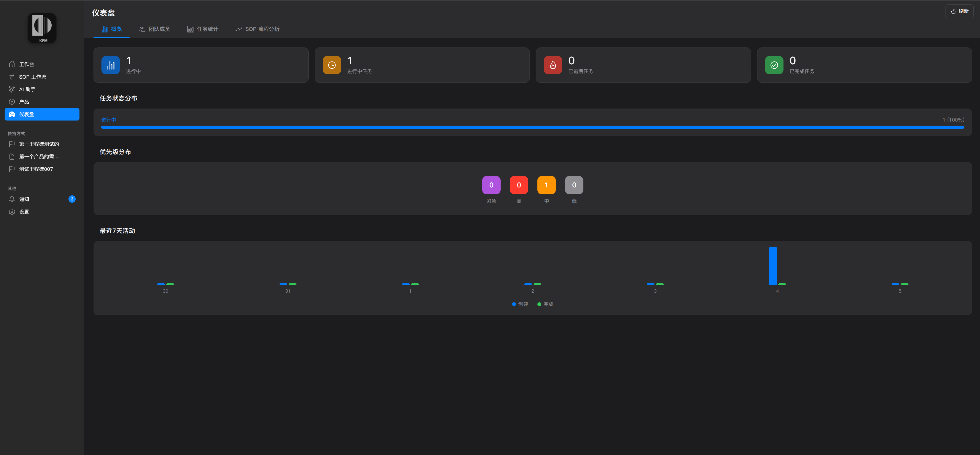Open the AI 助手 page
The width and height of the screenshot is (980, 455).
point(27,89)
